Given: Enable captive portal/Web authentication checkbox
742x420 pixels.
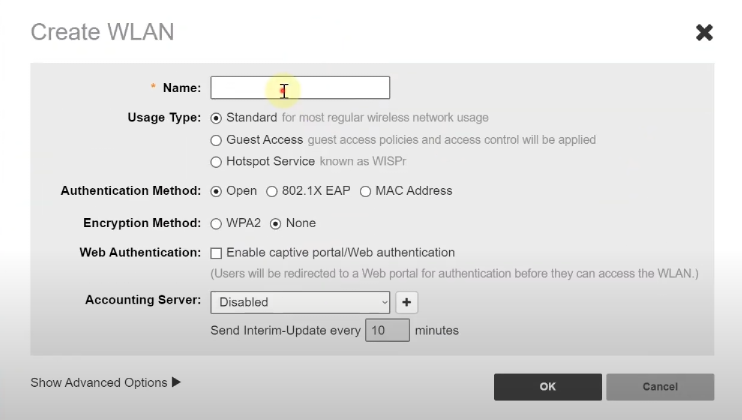Looking at the screenshot, I should (x=216, y=254).
